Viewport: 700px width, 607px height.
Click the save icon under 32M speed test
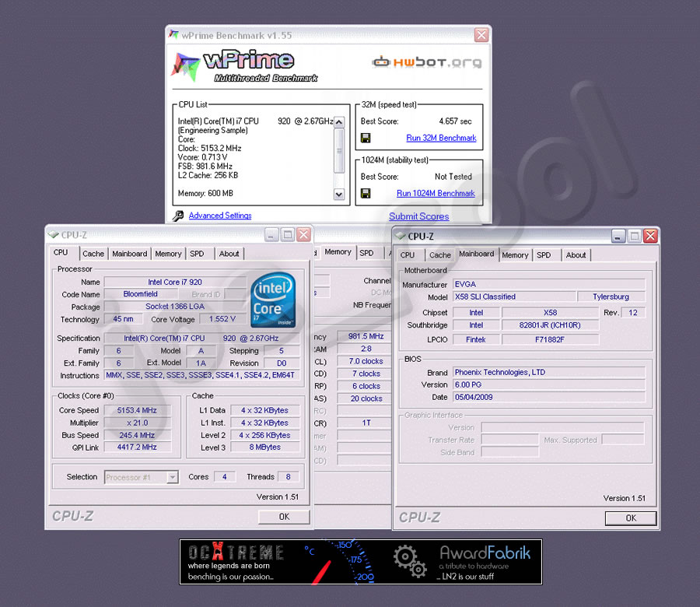pyautogui.click(x=366, y=138)
